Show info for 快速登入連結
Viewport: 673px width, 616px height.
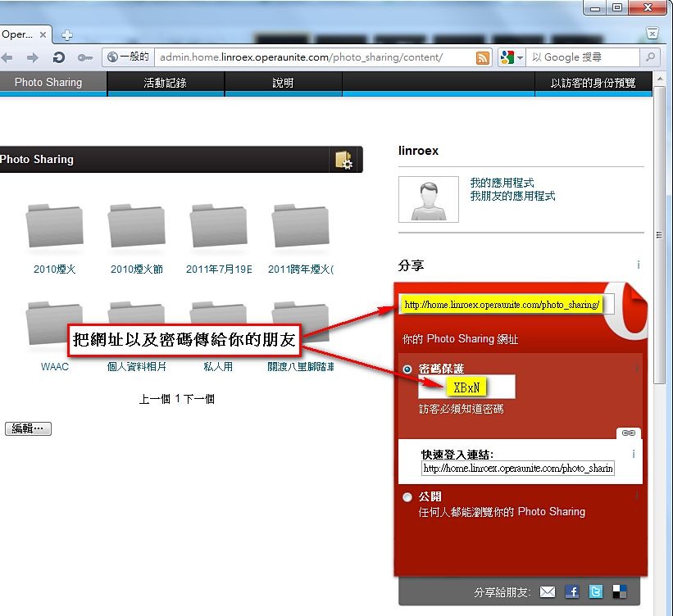coord(634,454)
